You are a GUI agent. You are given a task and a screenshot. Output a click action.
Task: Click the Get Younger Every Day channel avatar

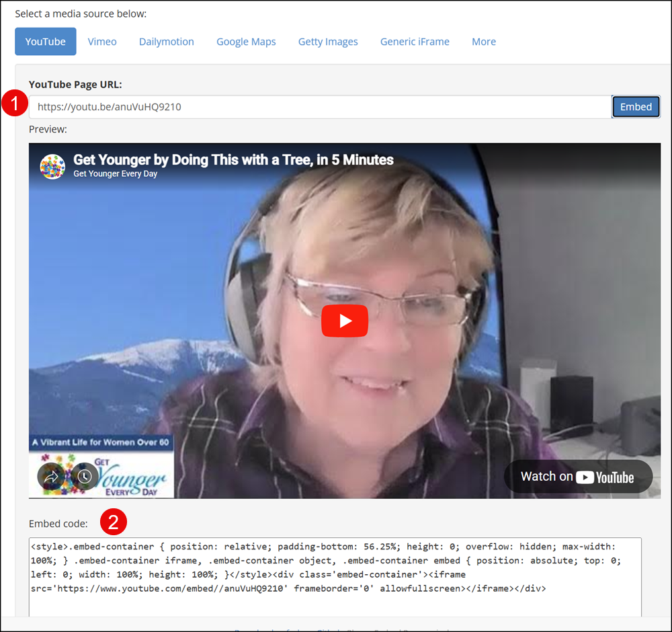(x=52, y=166)
